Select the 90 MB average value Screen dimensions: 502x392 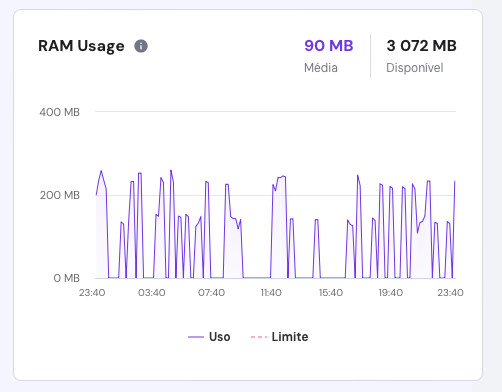pyautogui.click(x=329, y=46)
